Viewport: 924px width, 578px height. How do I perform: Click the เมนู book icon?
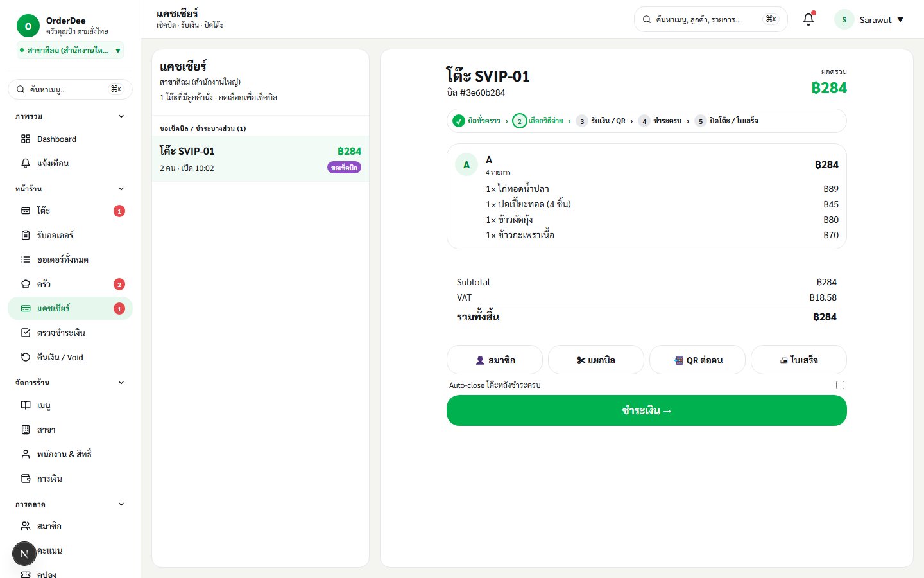[26, 405]
